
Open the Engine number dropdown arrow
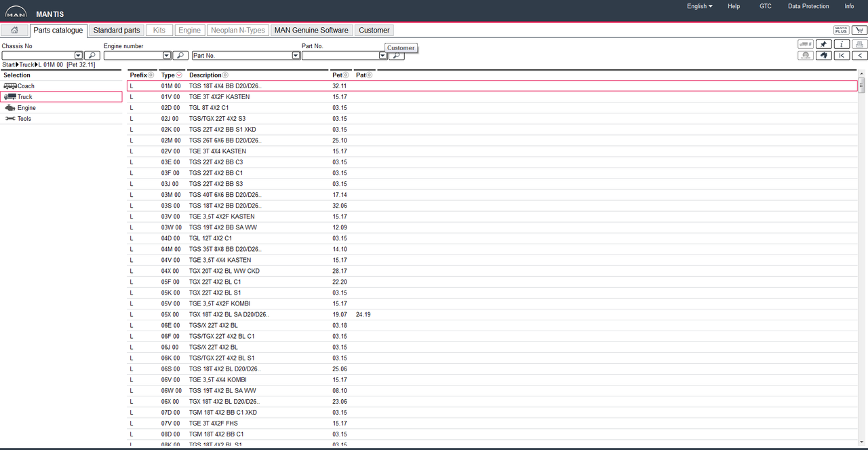click(167, 56)
